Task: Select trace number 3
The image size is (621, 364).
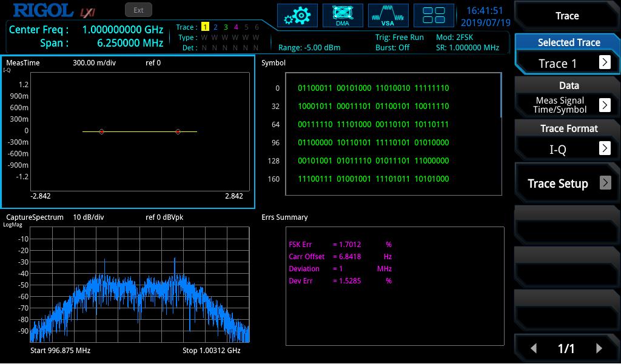Action: pos(226,27)
